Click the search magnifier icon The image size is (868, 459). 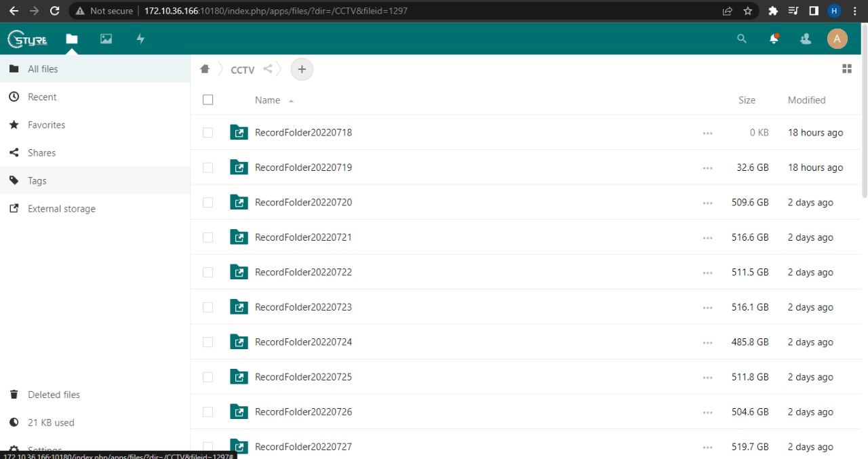741,39
